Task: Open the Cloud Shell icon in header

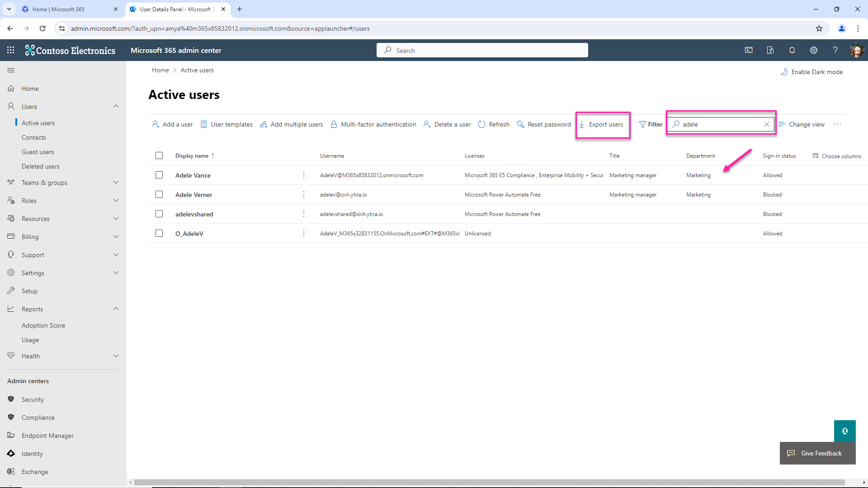Action: (749, 50)
